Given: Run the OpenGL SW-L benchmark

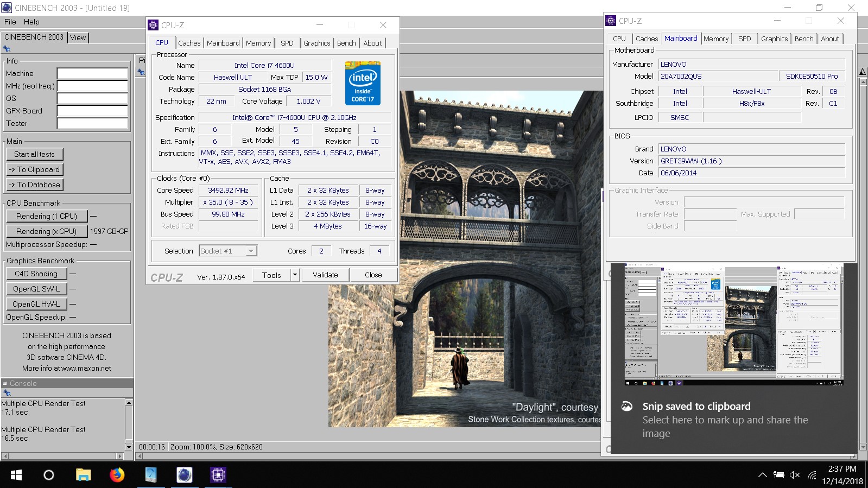Looking at the screenshot, I should (36, 289).
